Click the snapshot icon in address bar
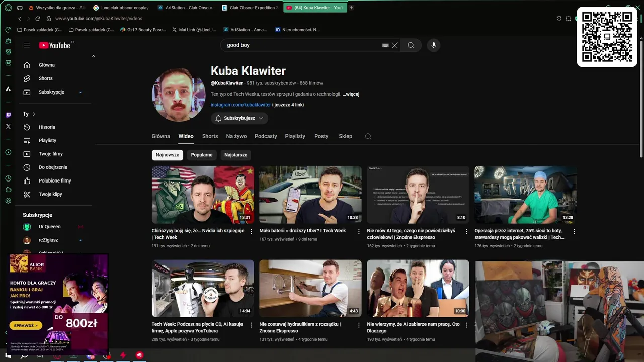Viewport: 644px width, 362px height. [x=568, y=19]
